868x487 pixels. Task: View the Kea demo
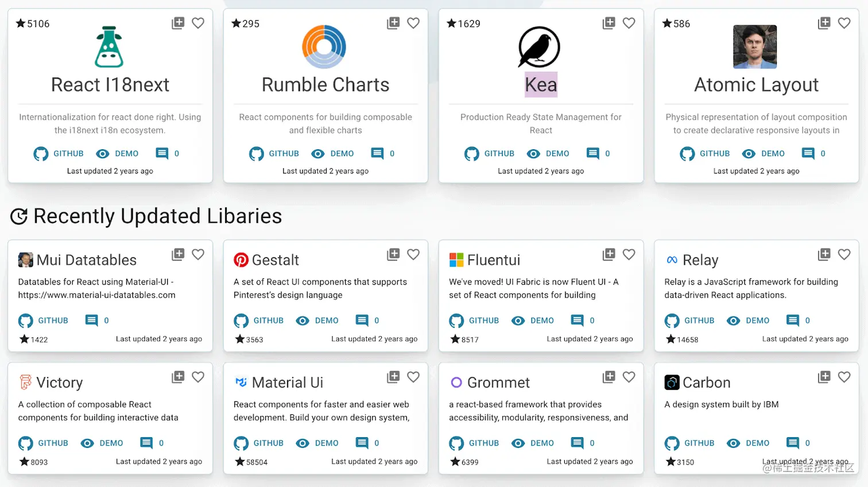pos(548,154)
